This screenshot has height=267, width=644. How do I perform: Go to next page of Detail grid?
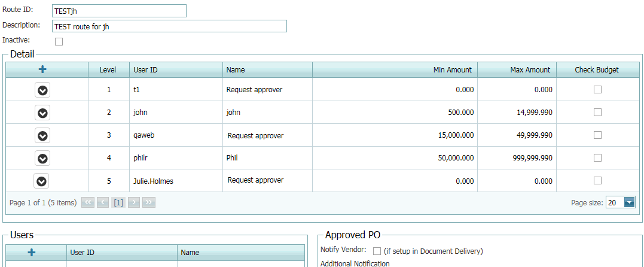(134, 202)
